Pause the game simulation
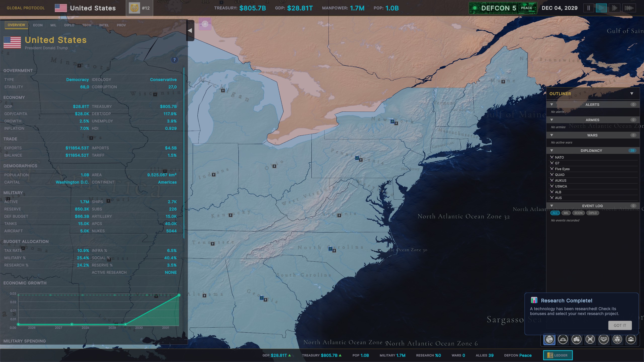This screenshot has height=362, width=644. point(588,8)
